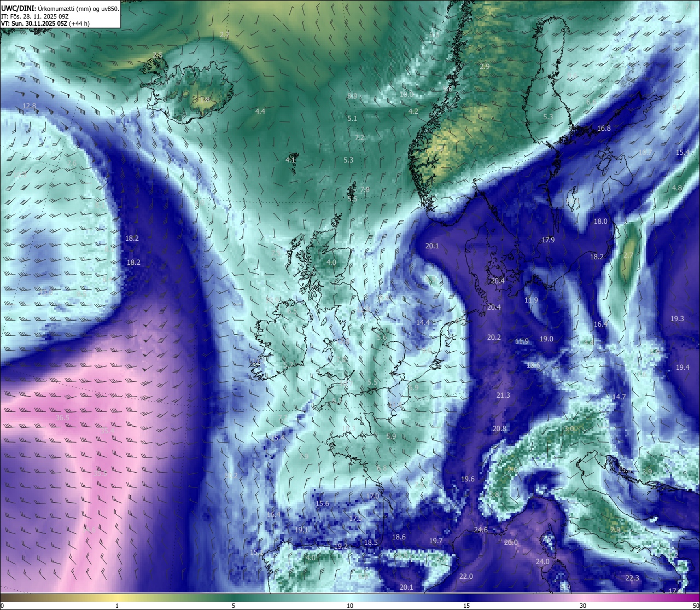The width and height of the screenshot is (700, 610).
Task: Click the 12.8 value west of Iceland
Action: 30,106
